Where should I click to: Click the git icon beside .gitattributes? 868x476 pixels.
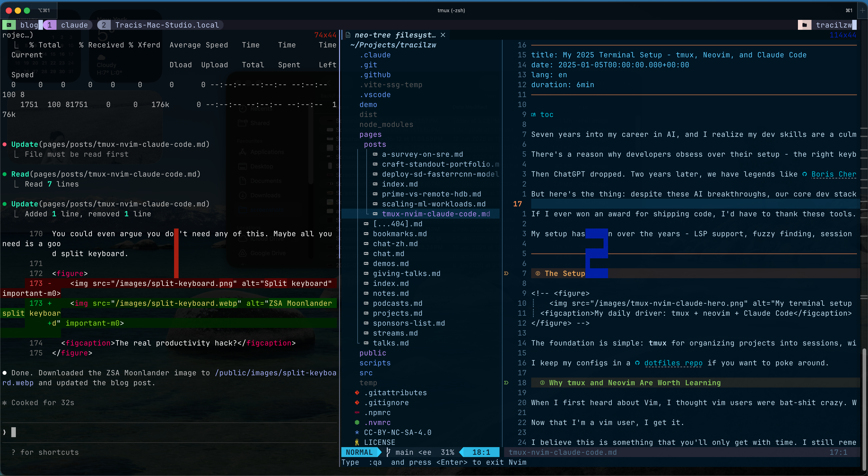pos(357,392)
